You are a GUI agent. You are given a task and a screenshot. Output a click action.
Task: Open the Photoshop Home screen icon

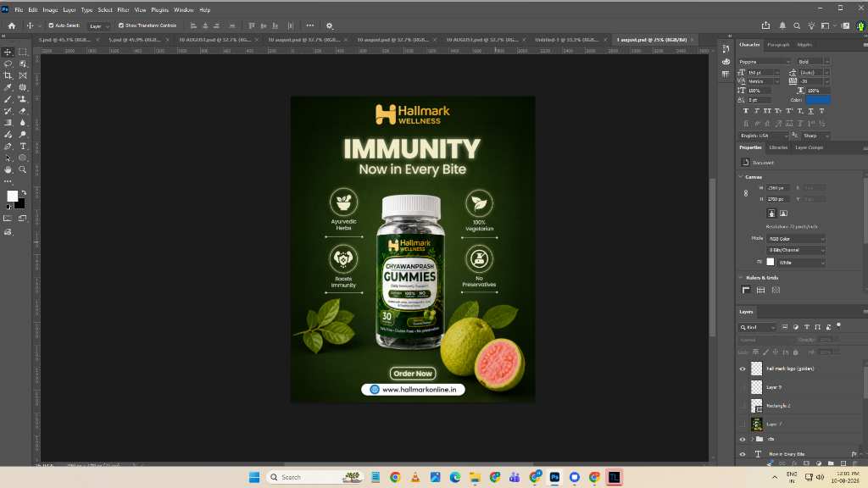point(12,25)
